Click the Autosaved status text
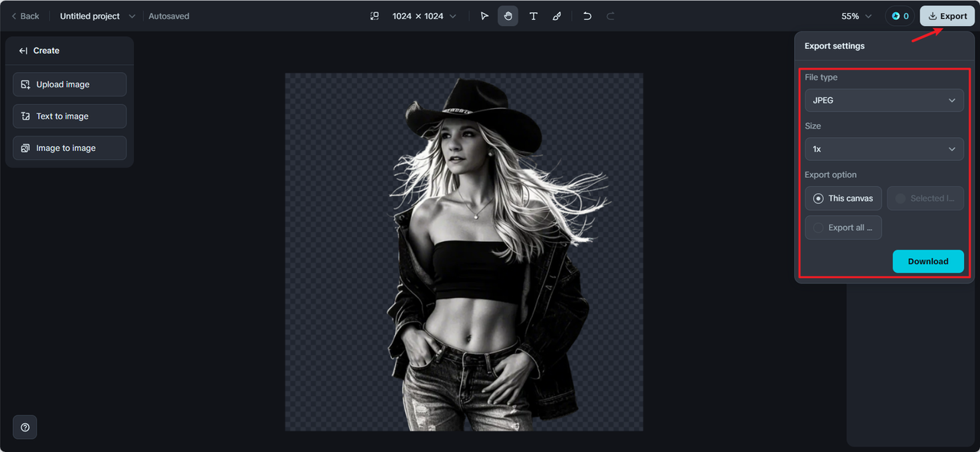This screenshot has height=452, width=980. tap(169, 16)
